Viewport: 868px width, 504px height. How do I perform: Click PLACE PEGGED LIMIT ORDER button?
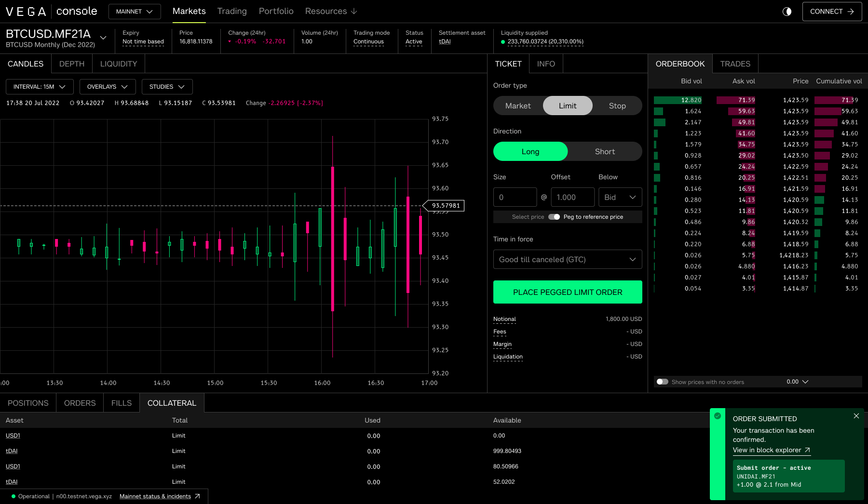tap(568, 292)
